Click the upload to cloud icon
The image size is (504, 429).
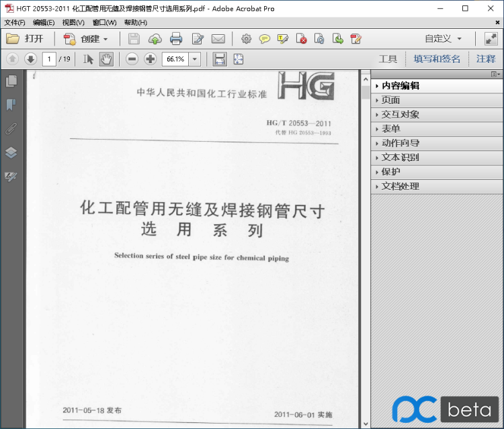(x=155, y=39)
